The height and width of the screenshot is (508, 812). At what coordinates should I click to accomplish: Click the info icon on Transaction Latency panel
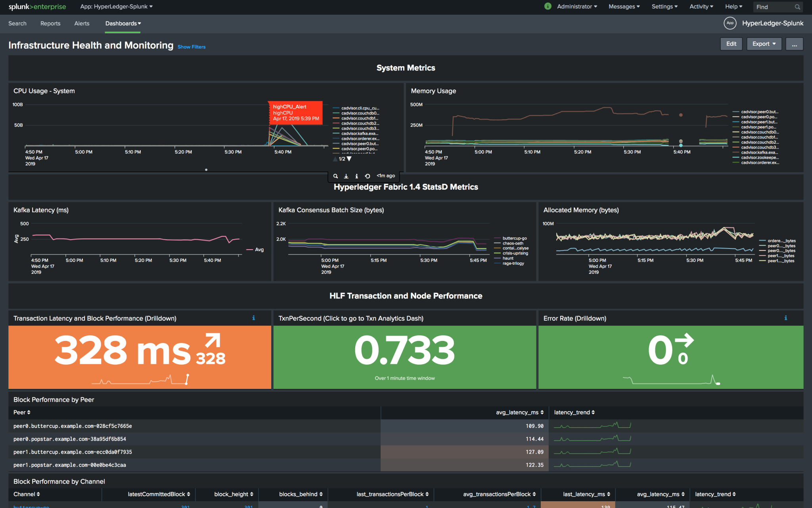pyautogui.click(x=253, y=318)
